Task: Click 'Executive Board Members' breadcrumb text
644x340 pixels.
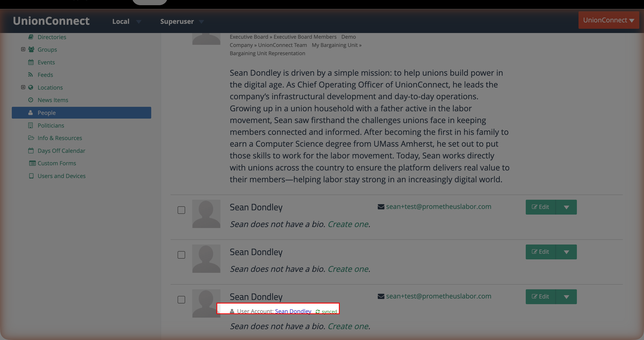Action: tap(305, 37)
